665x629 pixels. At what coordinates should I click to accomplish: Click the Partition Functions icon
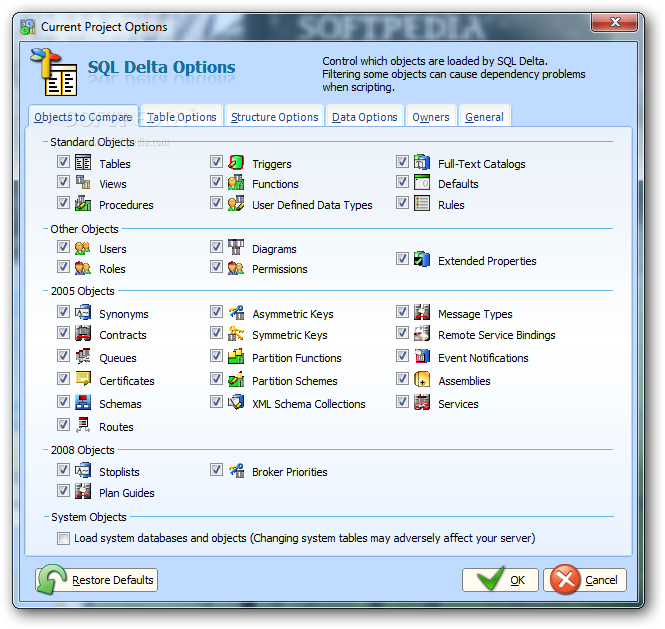click(236, 357)
